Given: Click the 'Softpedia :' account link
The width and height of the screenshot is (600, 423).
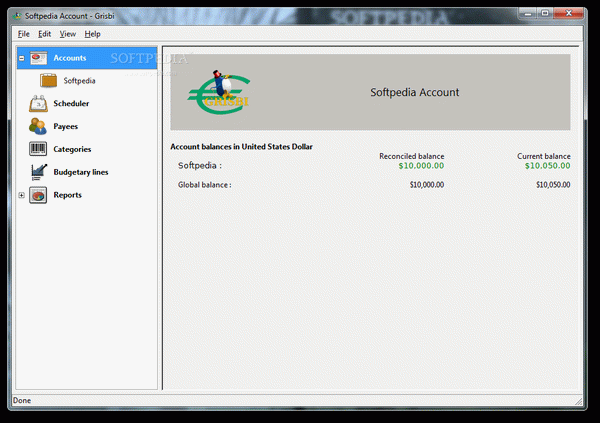Looking at the screenshot, I should (x=200, y=165).
